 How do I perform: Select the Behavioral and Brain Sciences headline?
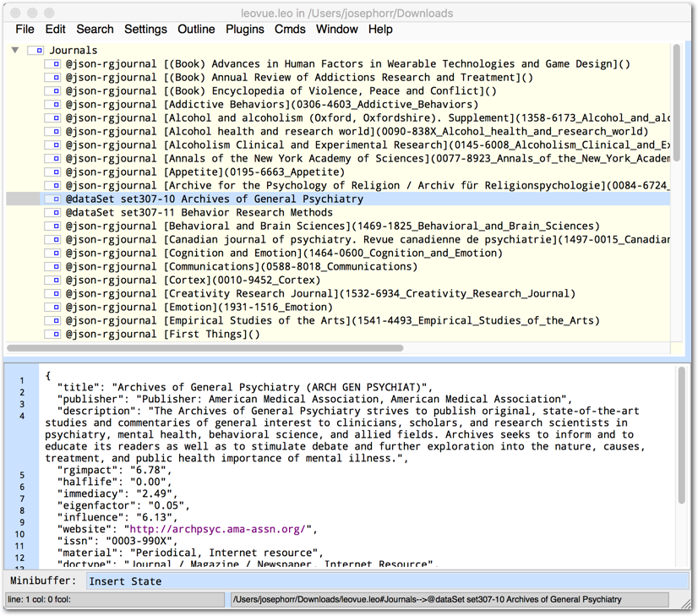click(333, 226)
